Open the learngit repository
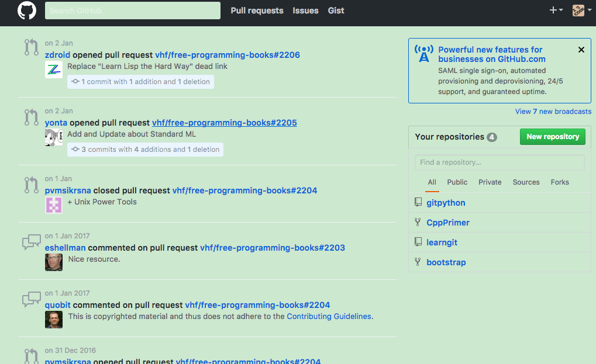This screenshot has width=596, height=364. 442,242
